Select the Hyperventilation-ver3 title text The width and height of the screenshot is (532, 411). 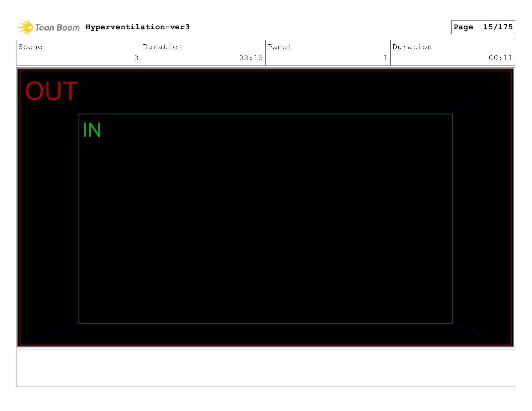[137, 27]
